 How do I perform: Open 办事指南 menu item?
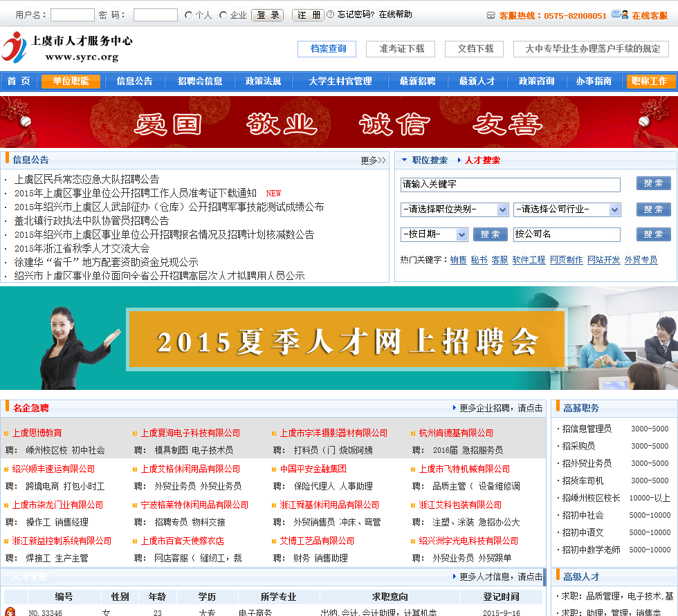click(x=594, y=81)
